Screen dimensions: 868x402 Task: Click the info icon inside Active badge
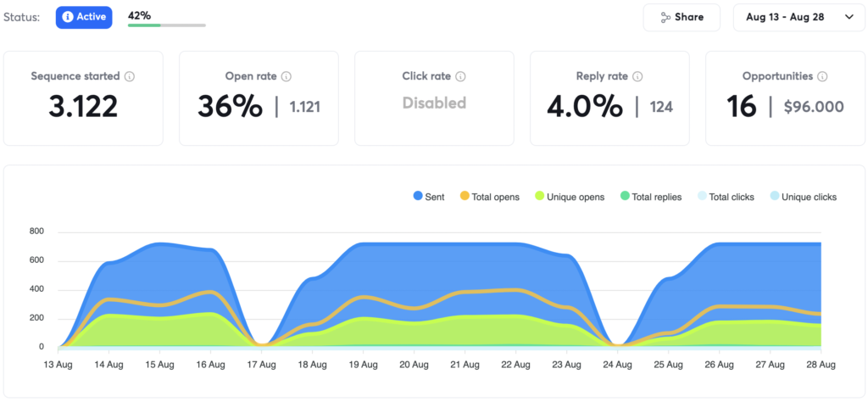point(68,17)
